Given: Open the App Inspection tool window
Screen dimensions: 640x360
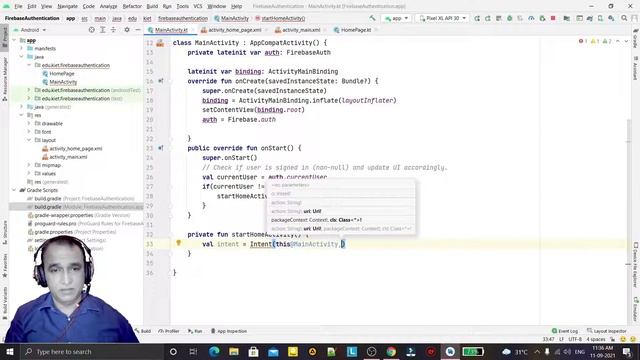Looking at the screenshot, I should [229, 331].
